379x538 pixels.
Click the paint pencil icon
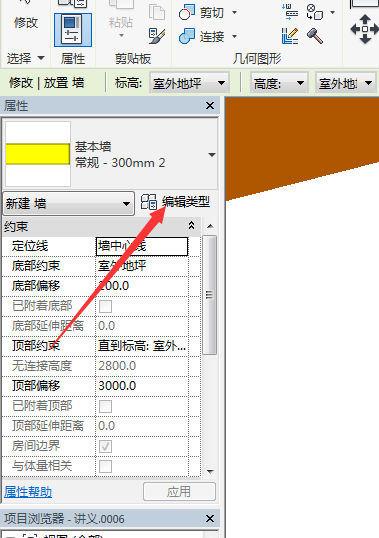coord(290,36)
